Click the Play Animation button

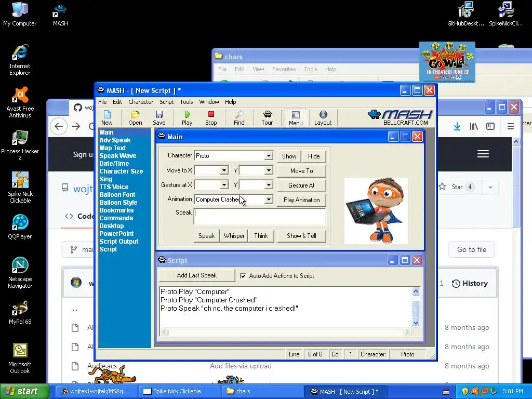302,200
